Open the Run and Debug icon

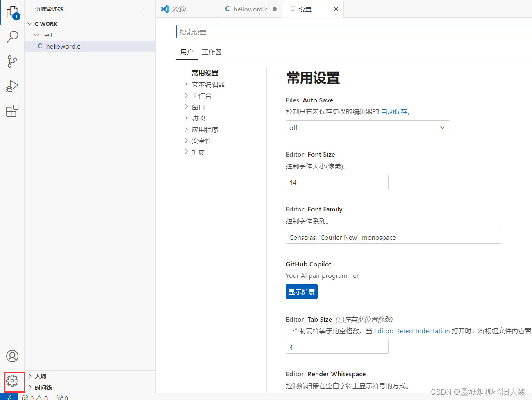point(12,86)
